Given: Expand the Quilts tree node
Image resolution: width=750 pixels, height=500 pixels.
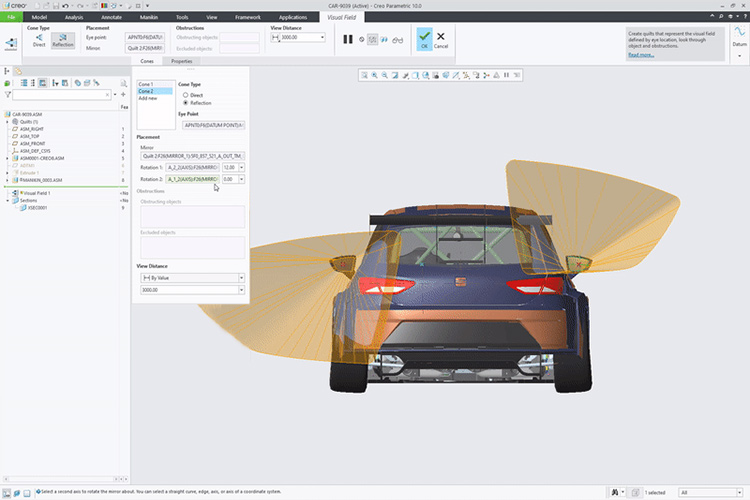Looking at the screenshot, I should (7, 121).
